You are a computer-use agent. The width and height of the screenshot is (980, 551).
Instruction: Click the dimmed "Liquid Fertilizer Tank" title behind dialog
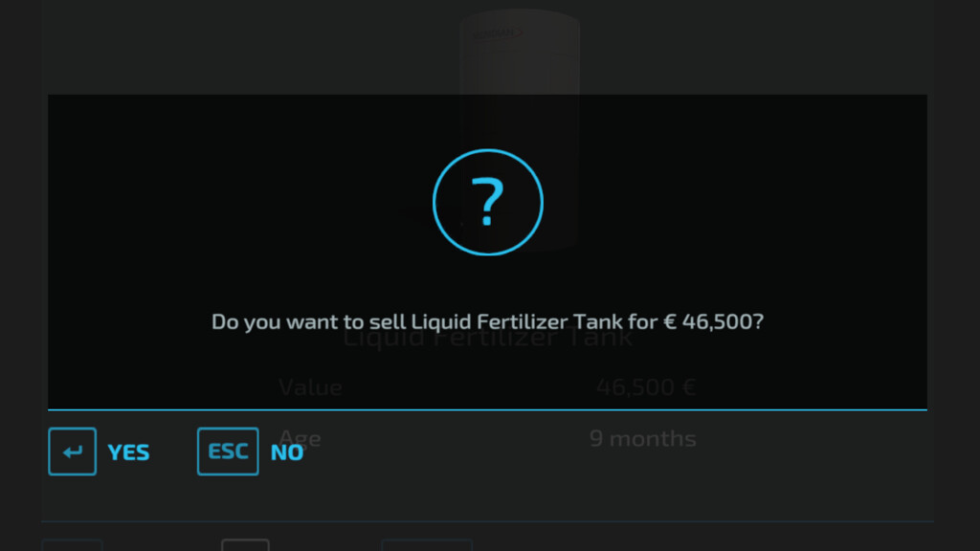pyautogui.click(x=488, y=340)
